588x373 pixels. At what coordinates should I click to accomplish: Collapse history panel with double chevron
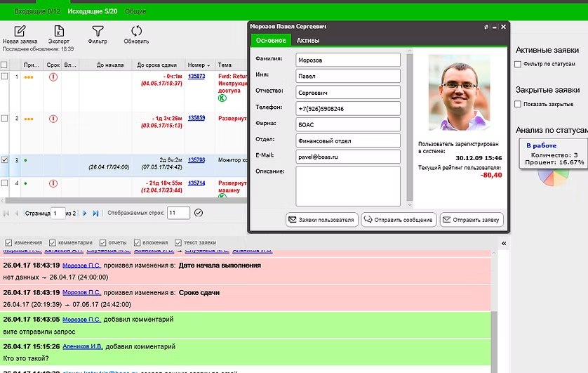504,243
